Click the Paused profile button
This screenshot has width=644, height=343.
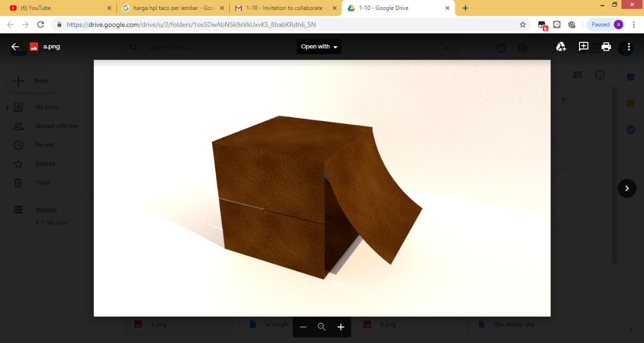605,25
